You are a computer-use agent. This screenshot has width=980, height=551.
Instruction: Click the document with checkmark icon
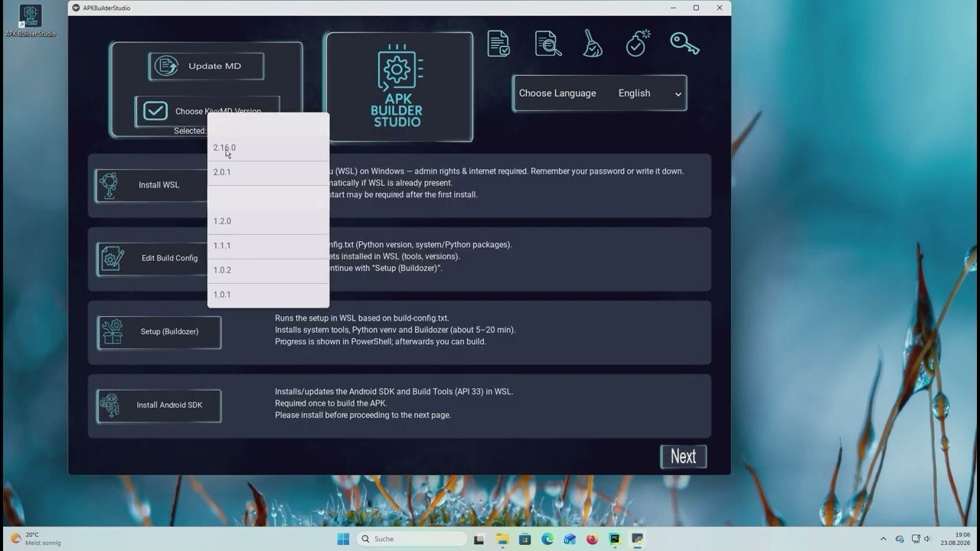[x=498, y=44]
